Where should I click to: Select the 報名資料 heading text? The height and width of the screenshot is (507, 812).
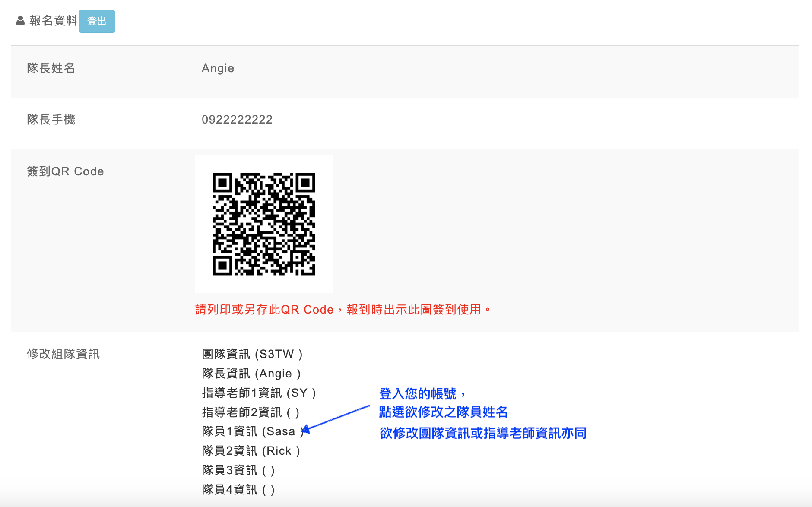[x=53, y=21]
